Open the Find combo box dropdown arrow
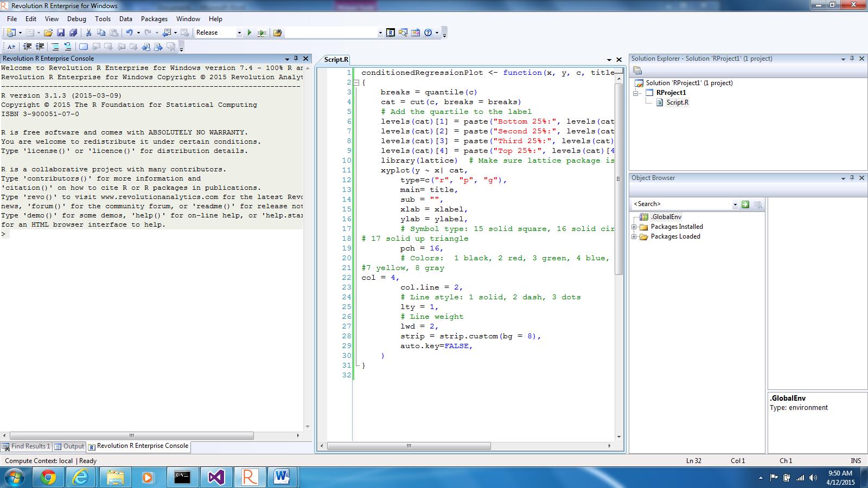The image size is (868, 488). 380,33
